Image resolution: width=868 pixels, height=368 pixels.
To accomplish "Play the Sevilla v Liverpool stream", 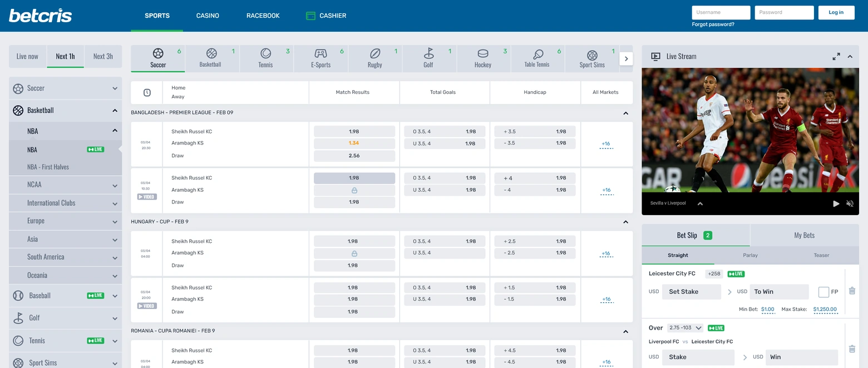I will [x=836, y=203].
